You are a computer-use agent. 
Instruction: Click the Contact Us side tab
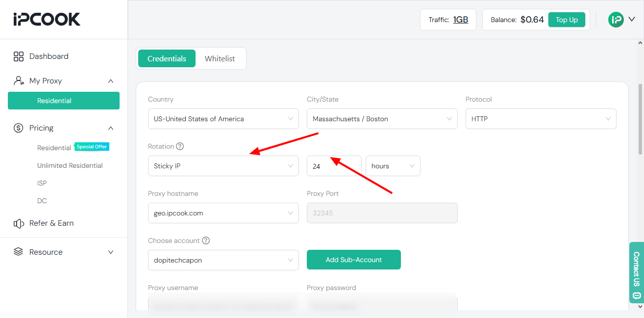636,272
